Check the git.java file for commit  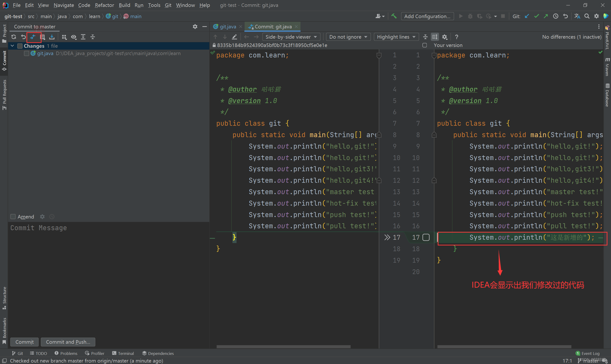26,53
